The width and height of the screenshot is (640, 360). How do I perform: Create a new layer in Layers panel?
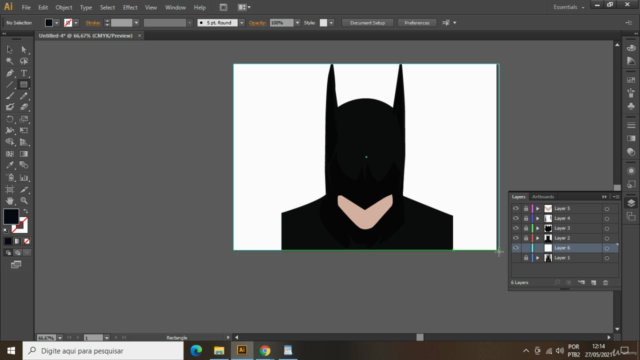[593, 282]
